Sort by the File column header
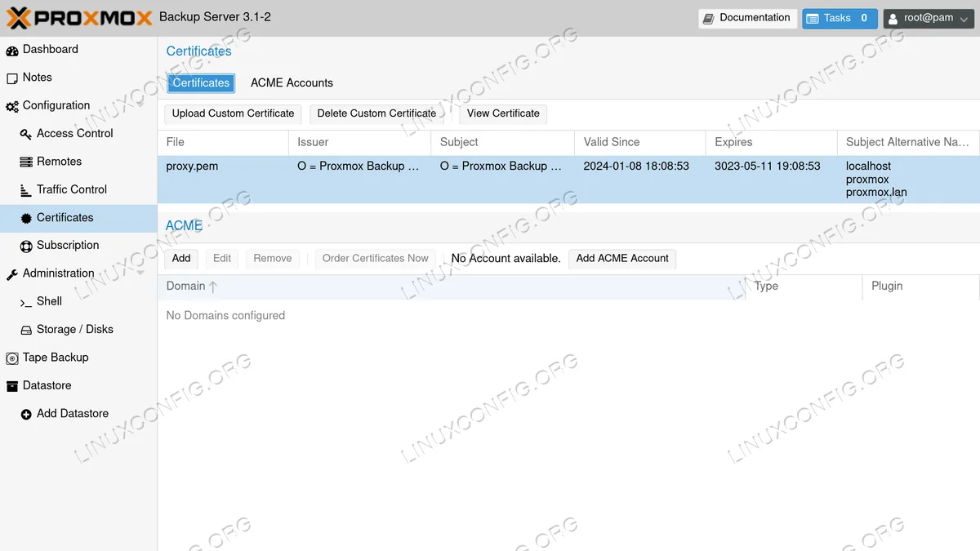Viewport: 980px width, 551px height. [x=223, y=142]
